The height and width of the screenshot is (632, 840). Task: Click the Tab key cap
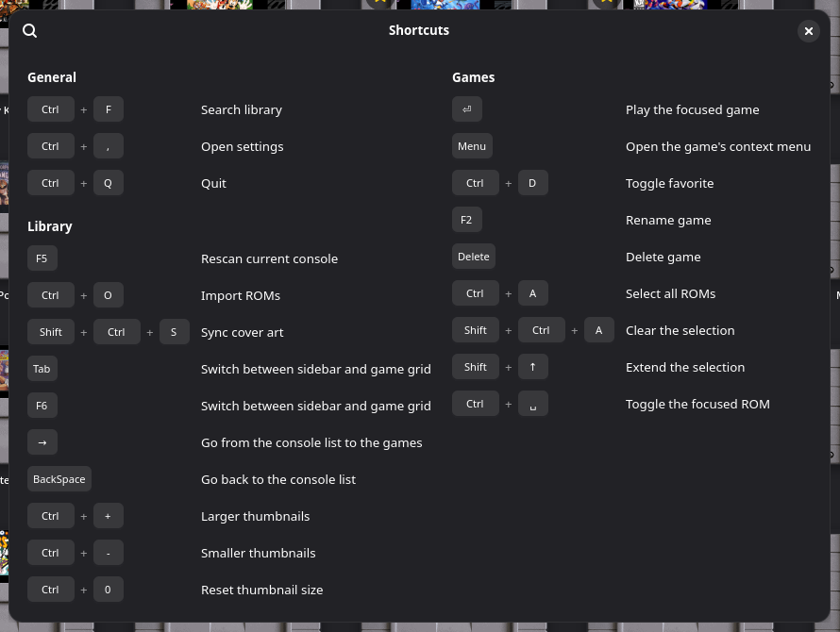(42, 369)
